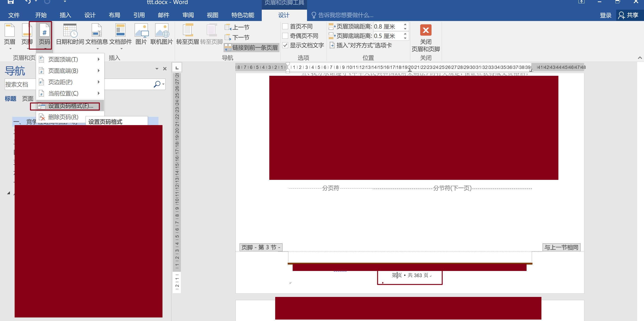Click the 关闭页眉和页脚 red X icon
This screenshot has width=644, height=321.
(425, 30)
